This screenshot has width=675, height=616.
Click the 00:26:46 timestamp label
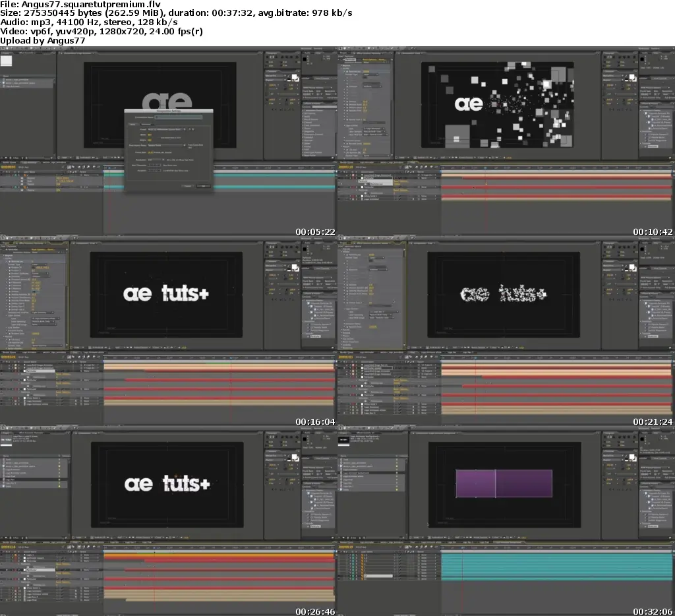pos(315,611)
